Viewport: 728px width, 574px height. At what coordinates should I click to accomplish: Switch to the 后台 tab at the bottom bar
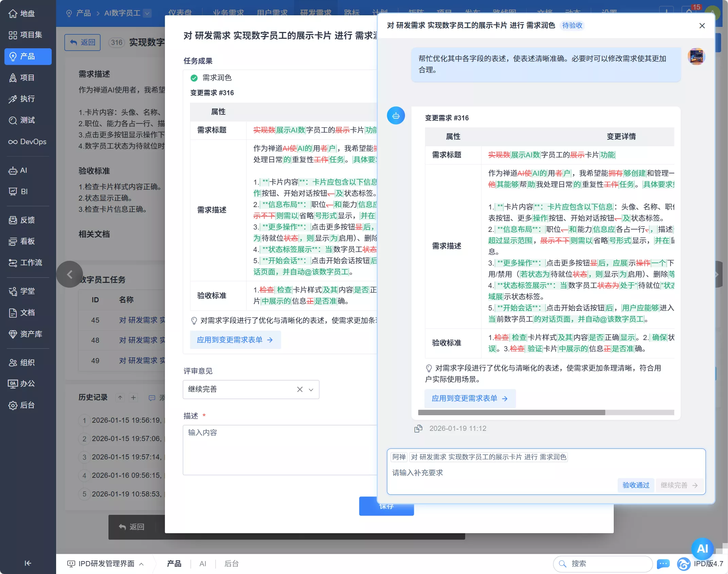(x=231, y=563)
